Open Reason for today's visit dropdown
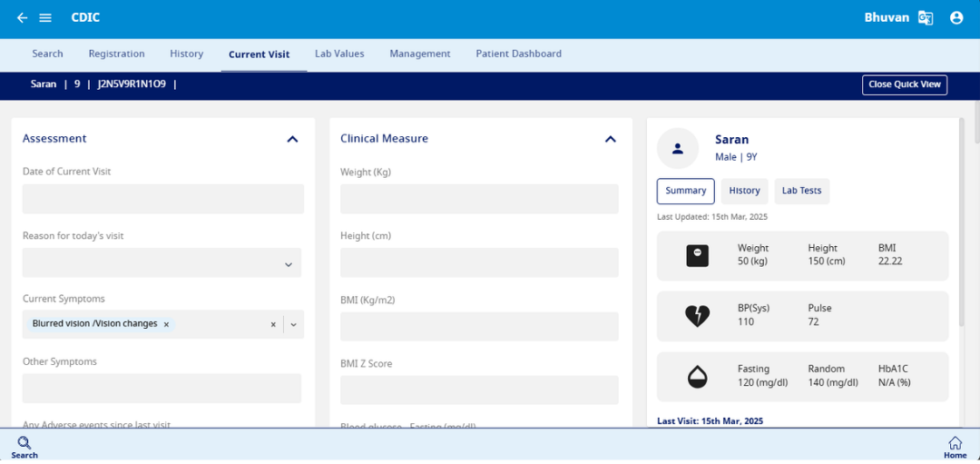This screenshot has height=464, width=980. [289, 264]
